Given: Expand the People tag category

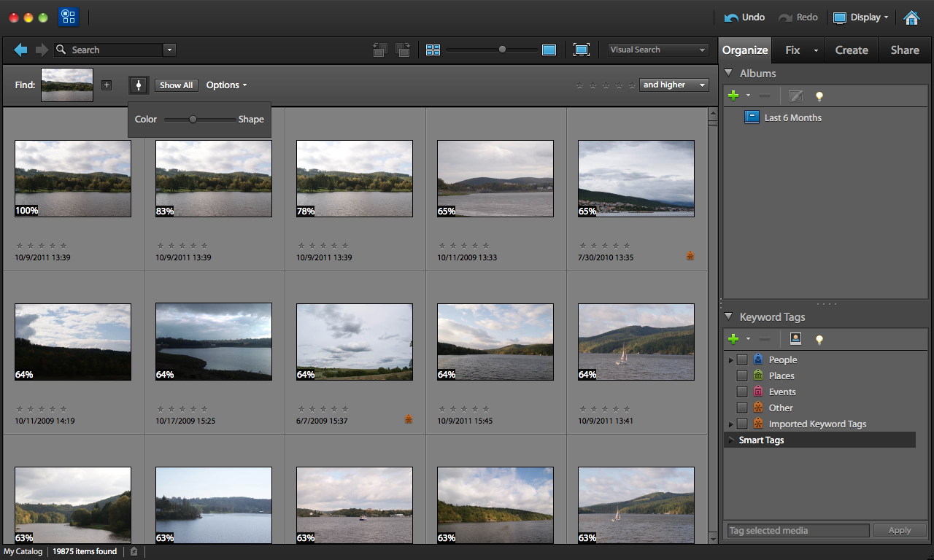Looking at the screenshot, I should tap(730, 360).
